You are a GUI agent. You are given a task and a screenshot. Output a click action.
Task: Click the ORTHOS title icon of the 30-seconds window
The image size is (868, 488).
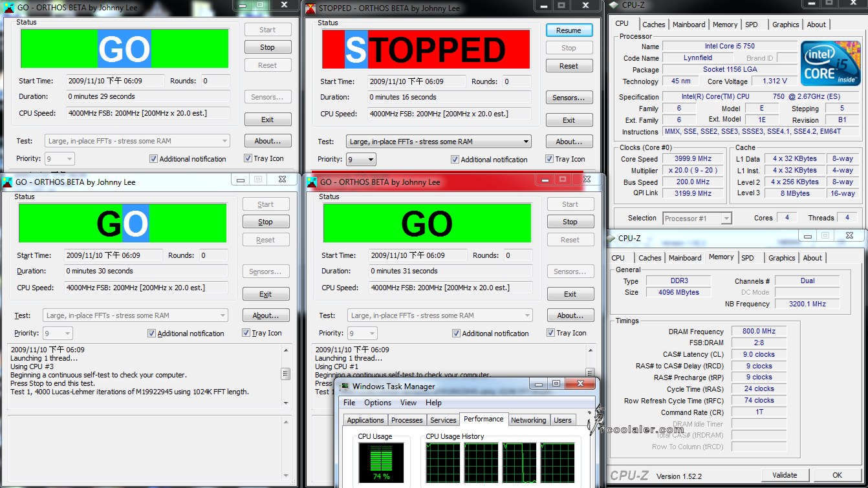[7, 182]
